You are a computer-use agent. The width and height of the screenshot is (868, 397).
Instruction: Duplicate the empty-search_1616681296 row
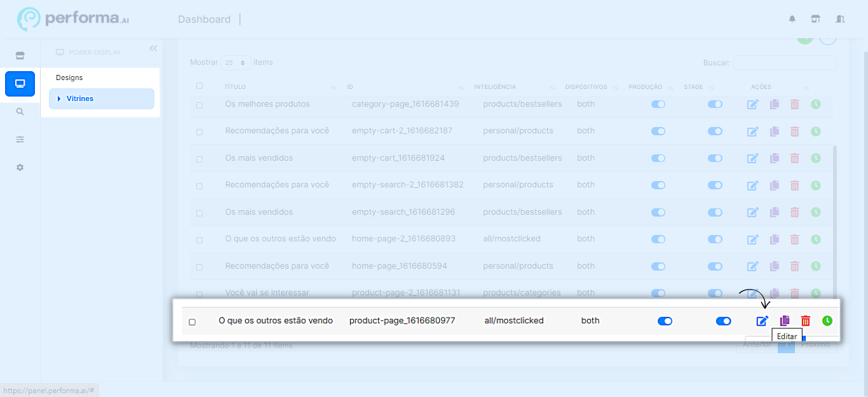tap(774, 213)
